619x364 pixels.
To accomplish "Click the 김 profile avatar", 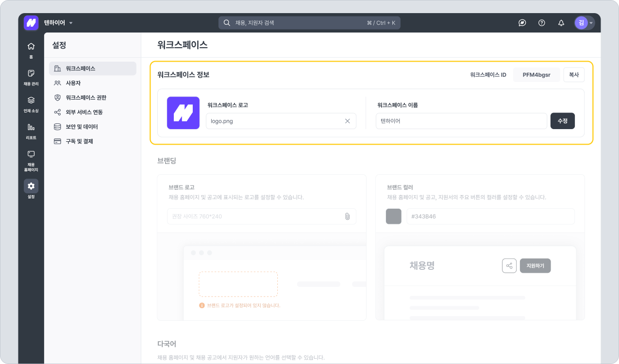I will 581,23.
